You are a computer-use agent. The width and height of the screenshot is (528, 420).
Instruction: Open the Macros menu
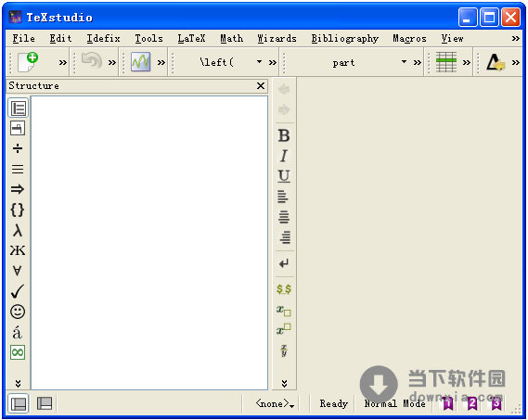409,38
